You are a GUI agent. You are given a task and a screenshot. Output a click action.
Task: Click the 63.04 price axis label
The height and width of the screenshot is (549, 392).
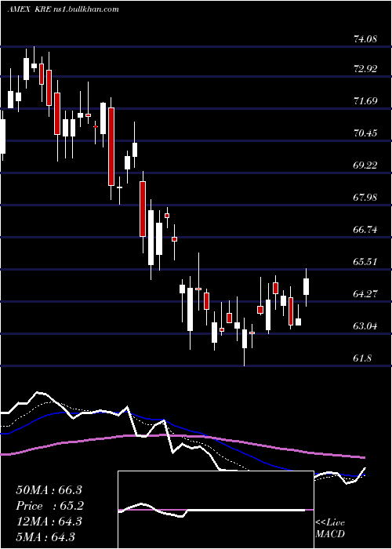[365, 326]
